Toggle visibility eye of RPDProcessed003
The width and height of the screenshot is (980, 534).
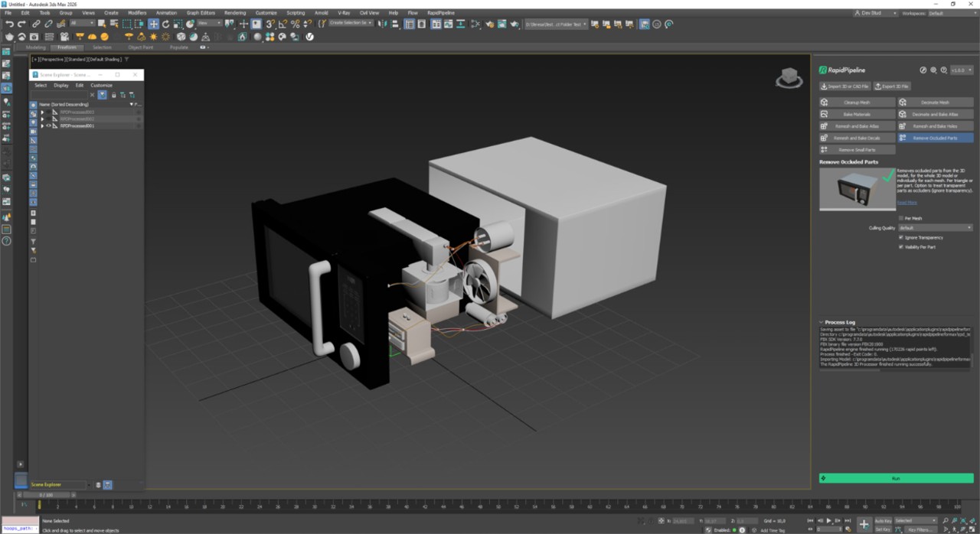coord(49,112)
